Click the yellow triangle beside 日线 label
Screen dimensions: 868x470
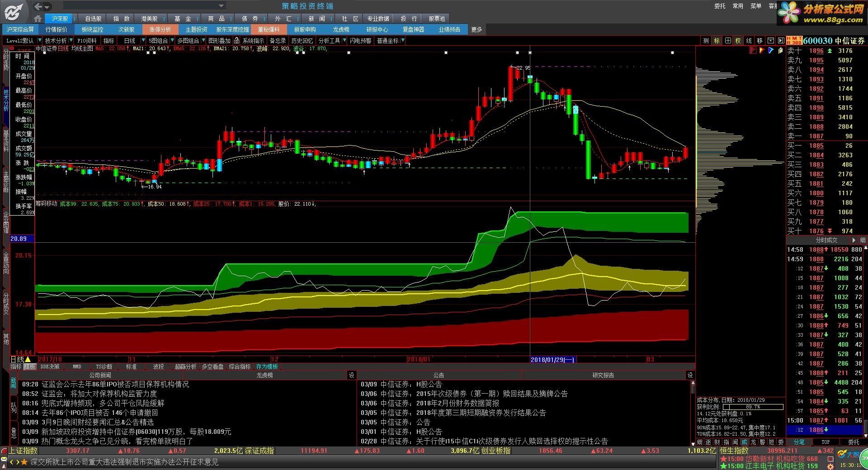click(28, 360)
